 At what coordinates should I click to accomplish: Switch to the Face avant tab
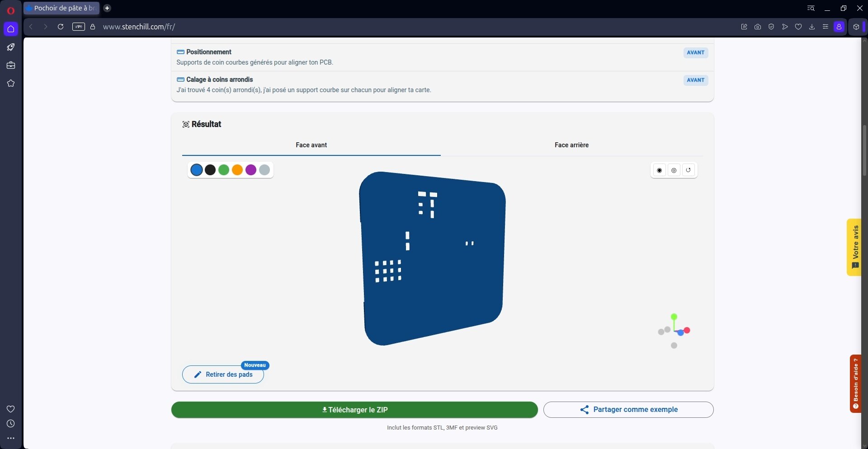click(311, 145)
